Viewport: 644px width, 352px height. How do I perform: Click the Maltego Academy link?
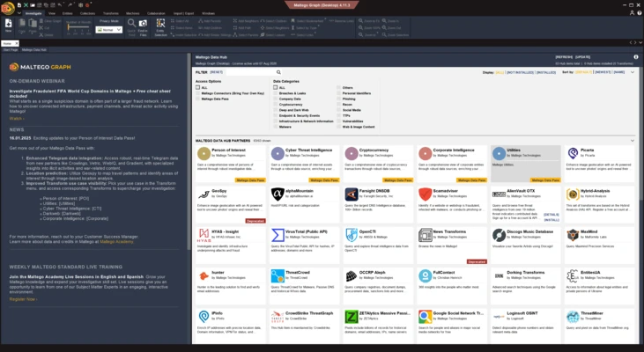[116, 242]
